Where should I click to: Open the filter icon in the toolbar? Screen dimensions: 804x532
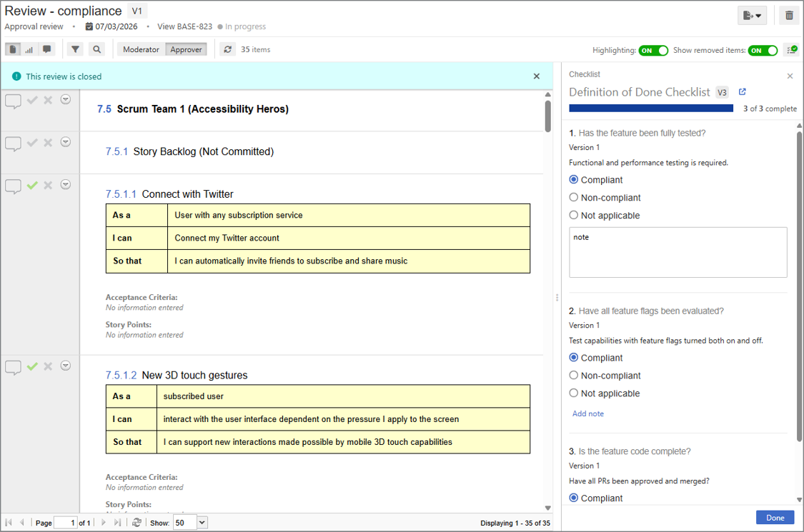[x=75, y=49]
